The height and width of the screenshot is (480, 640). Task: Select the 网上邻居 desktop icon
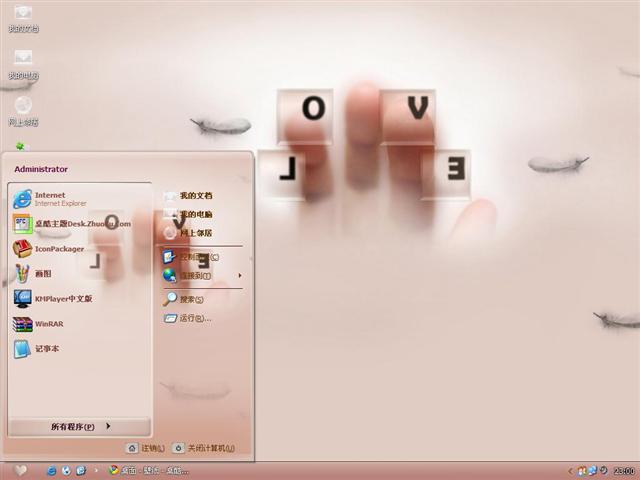[23, 111]
